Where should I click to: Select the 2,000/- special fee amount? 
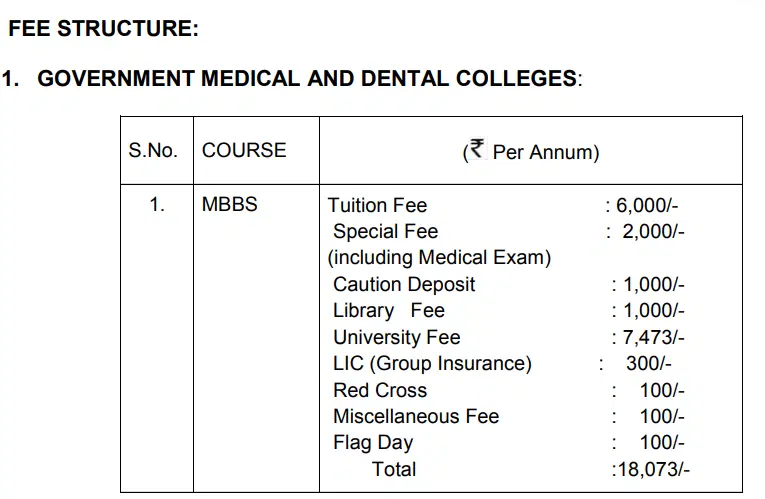651,232
